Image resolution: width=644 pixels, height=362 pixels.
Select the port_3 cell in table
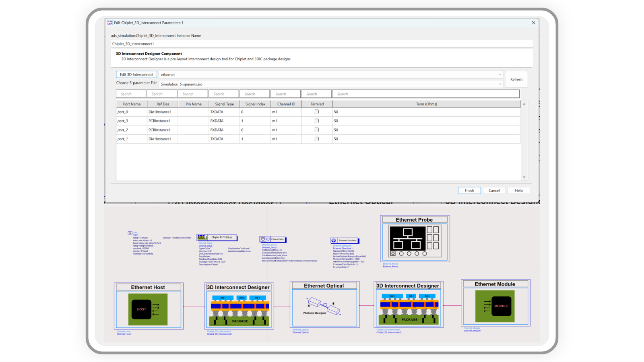[x=132, y=121]
